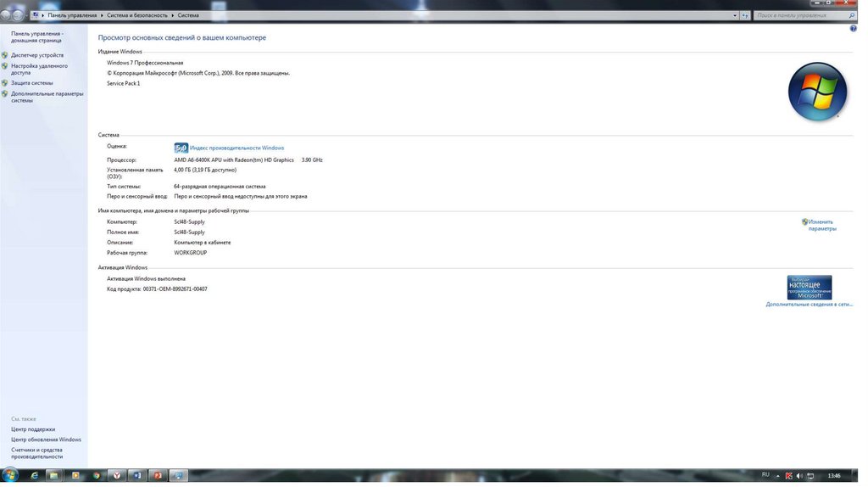Expand arrow before Панель управления breadcrumb
This screenshot has height=487, width=868.
pyautogui.click(x=43, y=15)
